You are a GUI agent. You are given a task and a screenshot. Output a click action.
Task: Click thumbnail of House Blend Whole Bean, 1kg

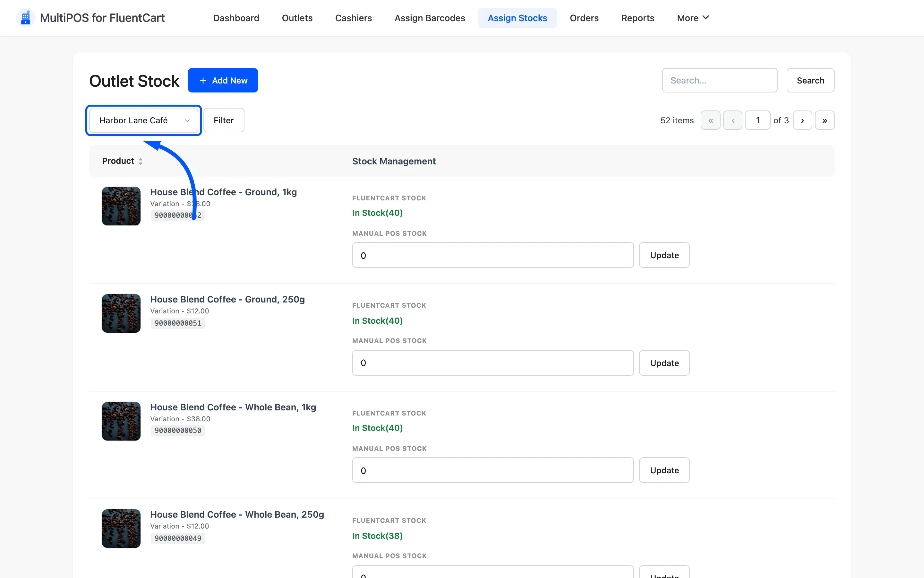121,421
